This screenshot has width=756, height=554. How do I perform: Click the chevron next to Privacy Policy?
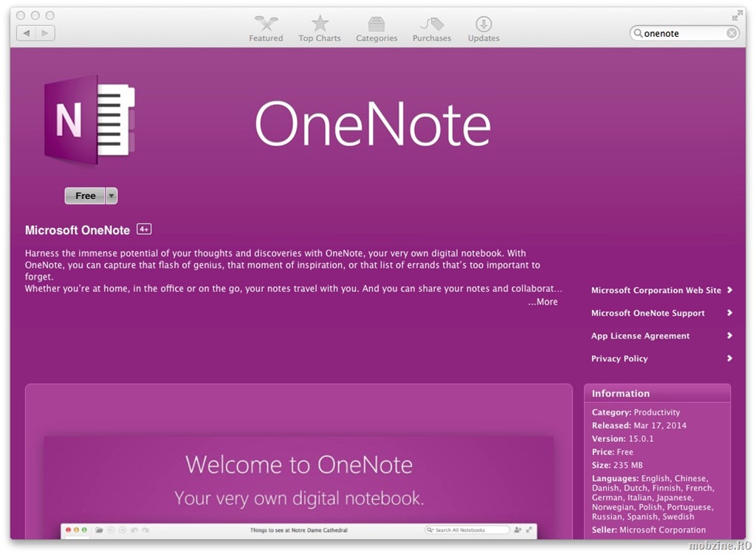(x=729, y=358)
